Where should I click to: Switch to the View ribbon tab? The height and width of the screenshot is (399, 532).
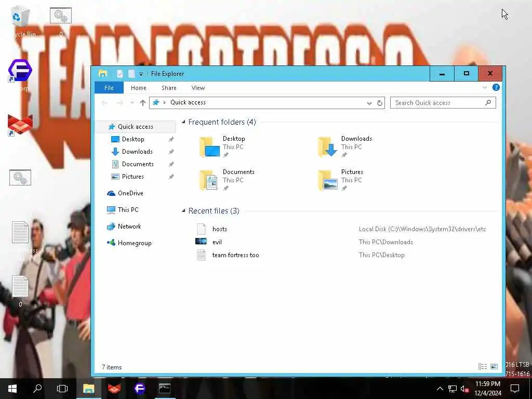click(198, 88)
